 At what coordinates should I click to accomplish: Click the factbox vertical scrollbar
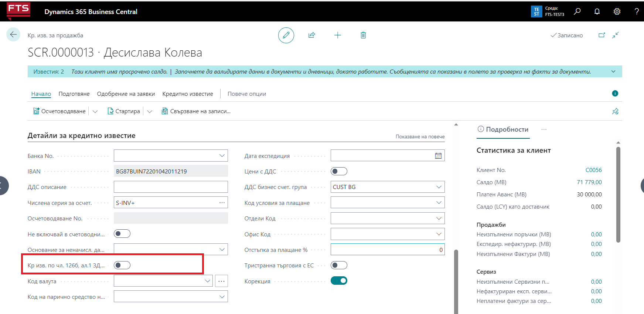click(x=618, y=195)
